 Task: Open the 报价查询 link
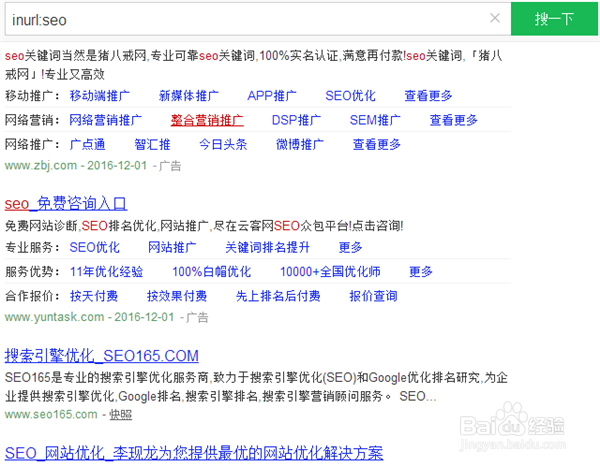point(373,296)
